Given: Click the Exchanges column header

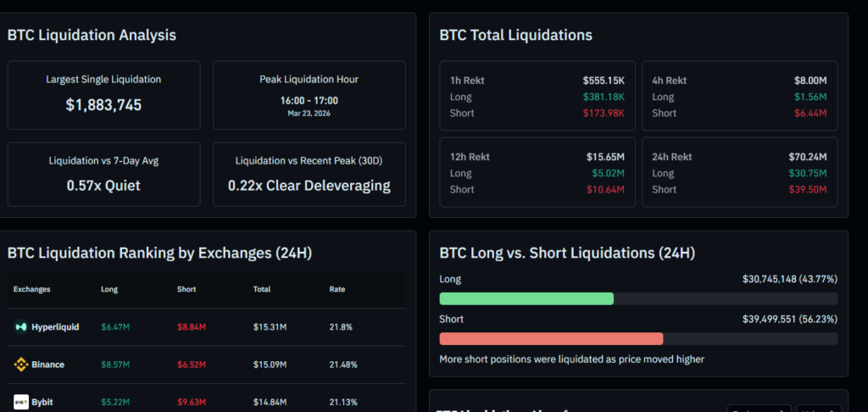Looking at the screenshot, I should pos(32,289).
